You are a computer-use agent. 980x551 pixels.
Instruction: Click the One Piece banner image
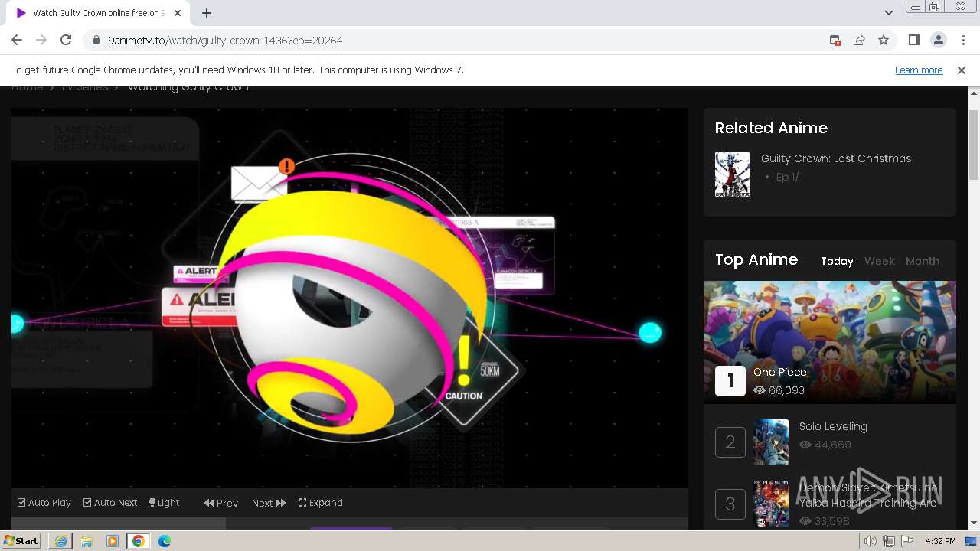[830, 342]
